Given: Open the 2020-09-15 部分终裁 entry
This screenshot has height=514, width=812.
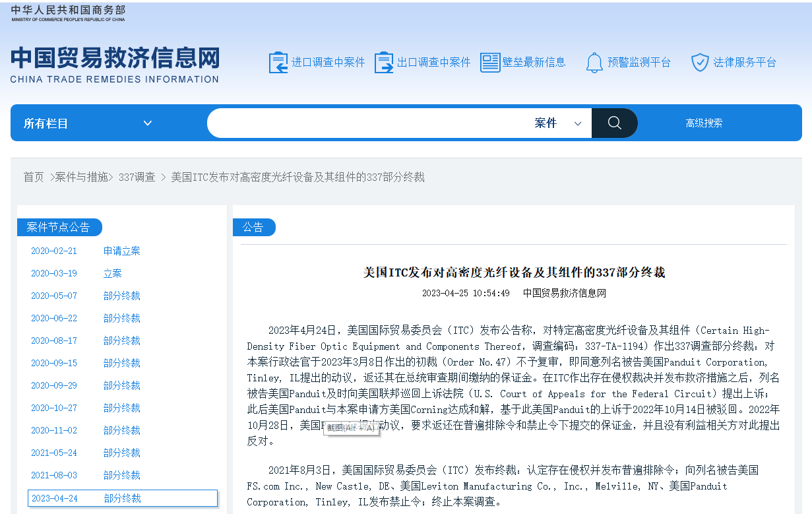Looking at the screenshot, I should (x=86, y=363).
